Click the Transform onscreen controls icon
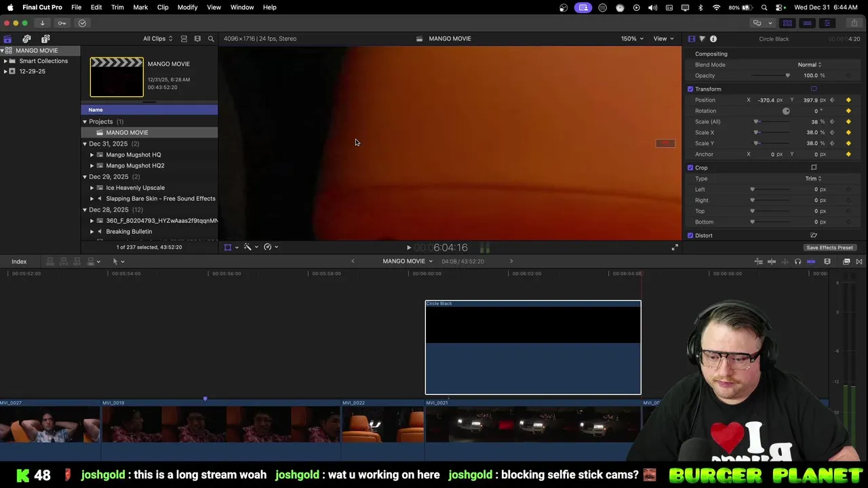Viewport: 868px width, 488px height. coord(814,89)
